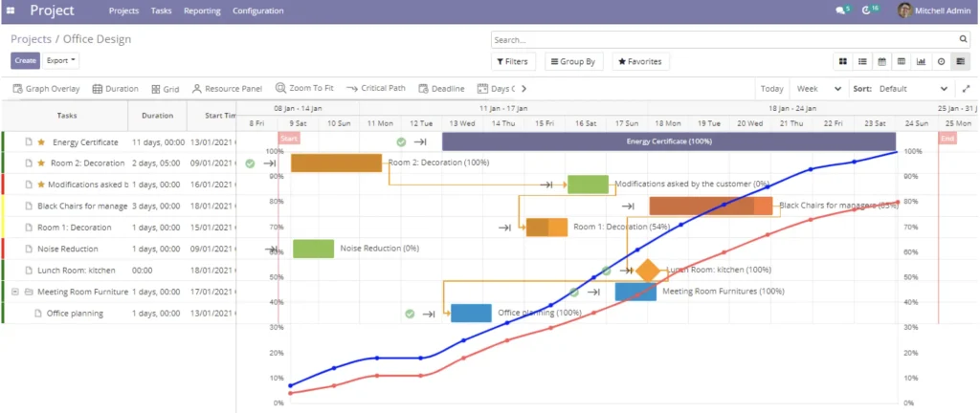Screen dimensions: 980x413
Task: Toggle star on Energy Certificate task
Action: [41, 142]
